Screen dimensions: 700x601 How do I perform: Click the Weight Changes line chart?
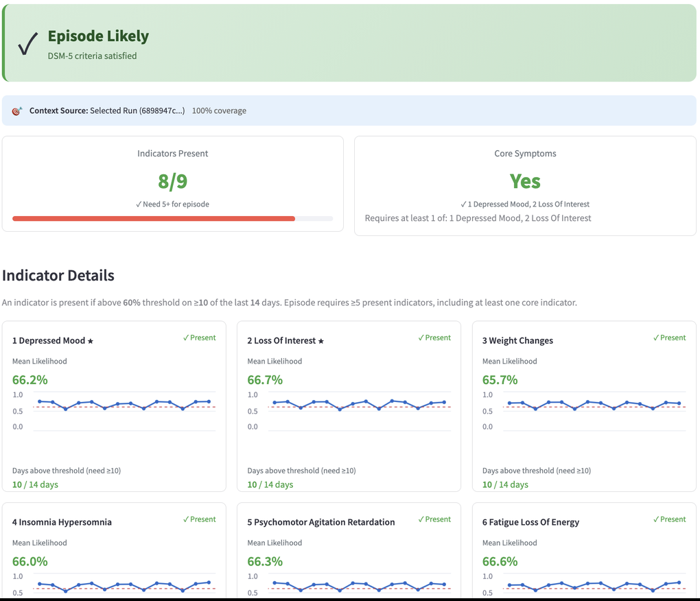584,411
